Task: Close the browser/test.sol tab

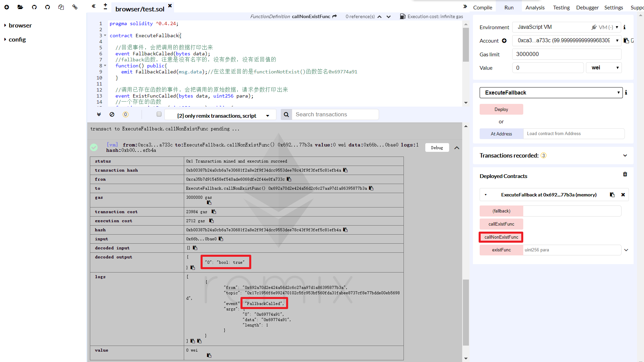Action: pyautogui.click(x=170, y=6)
